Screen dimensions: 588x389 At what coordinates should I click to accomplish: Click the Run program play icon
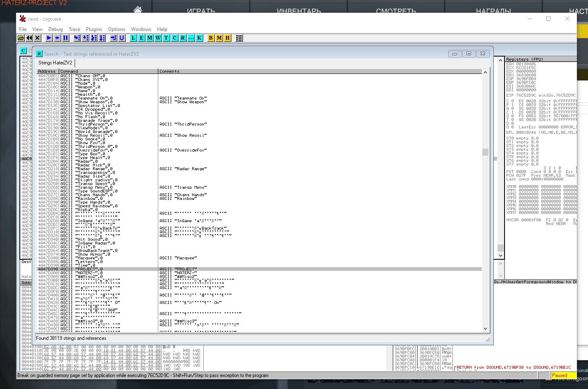49,38
